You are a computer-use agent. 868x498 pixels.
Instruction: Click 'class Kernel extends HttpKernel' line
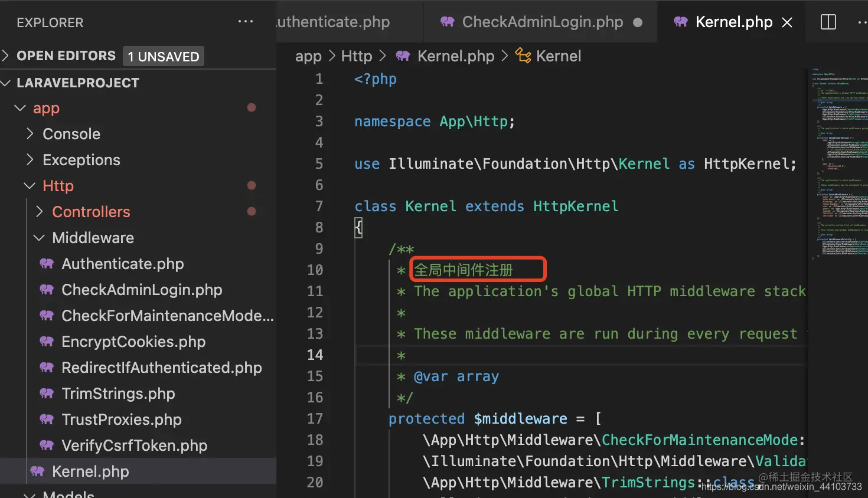point(487,206)
